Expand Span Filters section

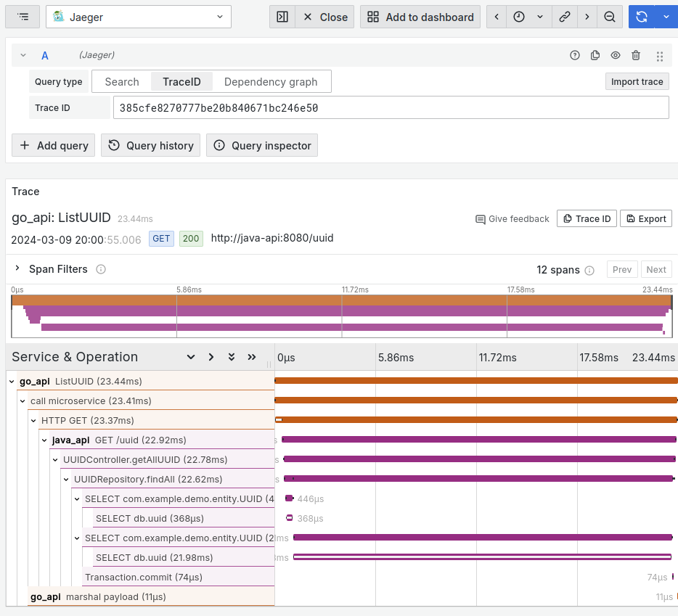click(x=17, y=268)
